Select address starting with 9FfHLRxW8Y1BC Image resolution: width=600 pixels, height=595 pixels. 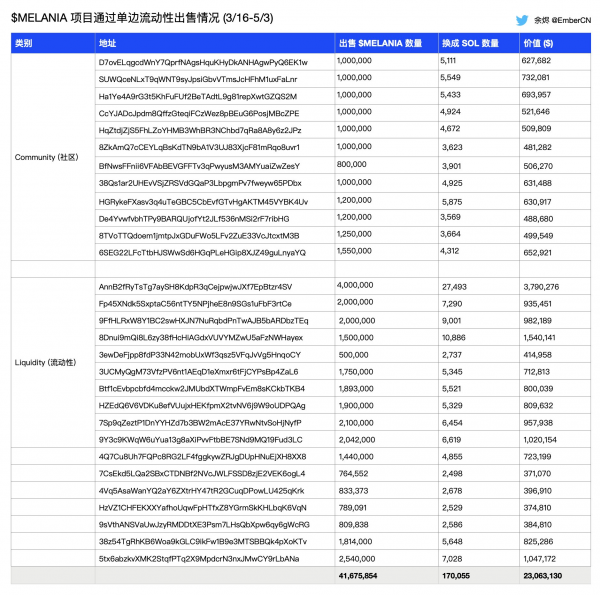point(203,321)
